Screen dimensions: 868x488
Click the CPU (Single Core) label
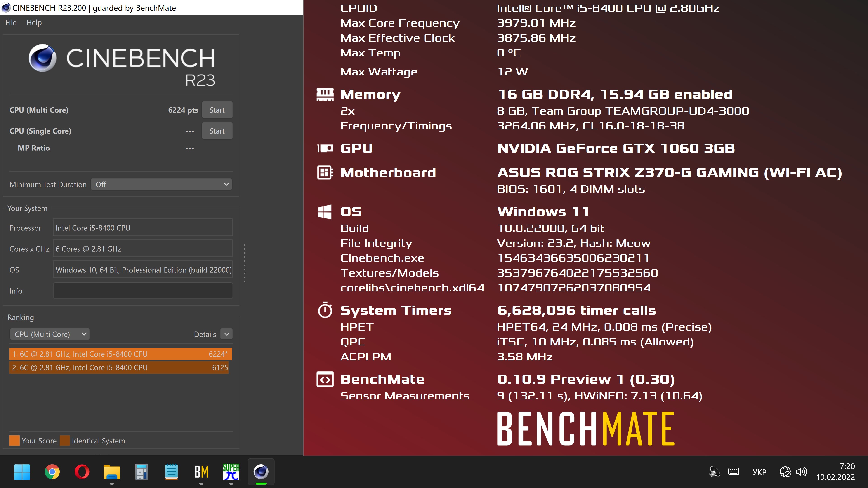(40, 131)
